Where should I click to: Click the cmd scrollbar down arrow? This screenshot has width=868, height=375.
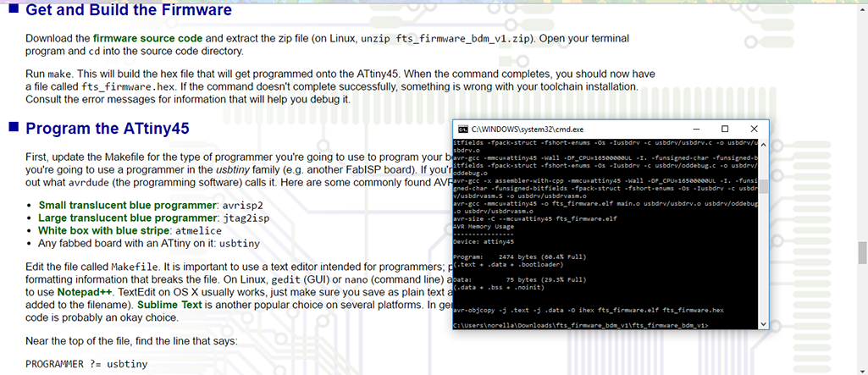(763, 324)
